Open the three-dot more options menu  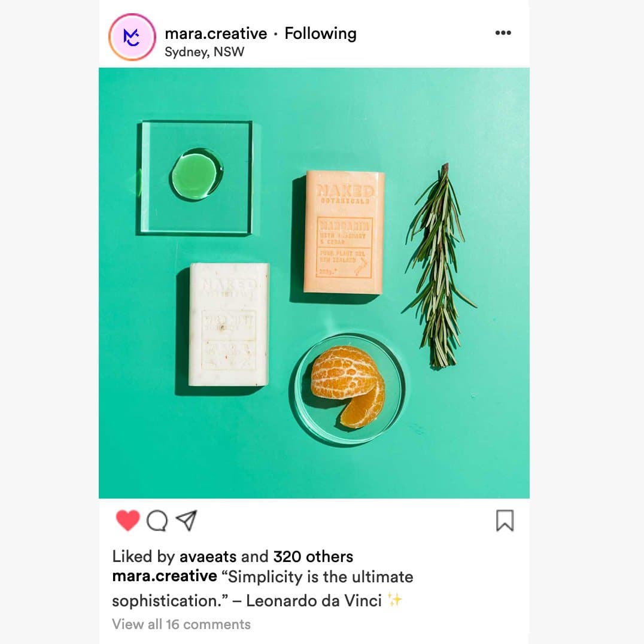[x=503, y=33]
